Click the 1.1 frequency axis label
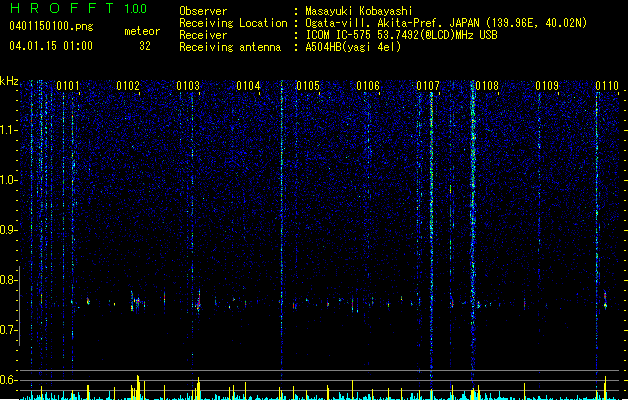Image resolution: width=629 pixels, height=400 pixels. (x=9, y=130)
